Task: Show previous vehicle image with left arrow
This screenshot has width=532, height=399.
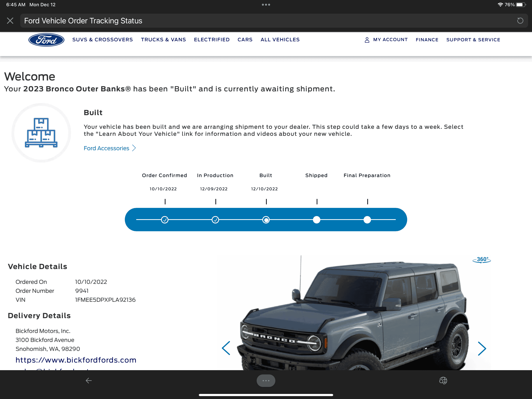Action: point(226,348)
